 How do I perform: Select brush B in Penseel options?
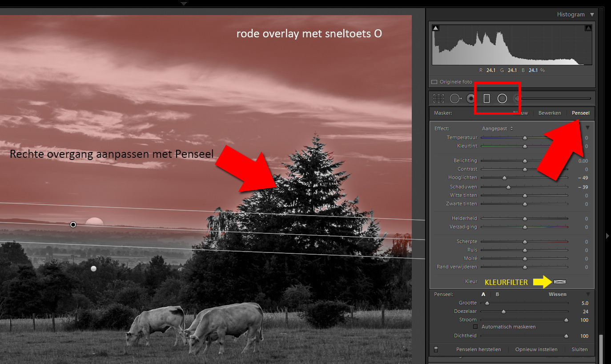[497, 294]
